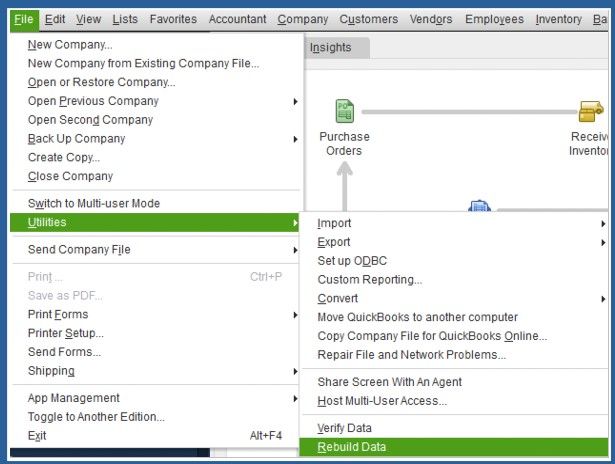The height and width of the screenshot is (464, 615).
Task: Click the highlighted Utilities menu item
Action: 155,222
